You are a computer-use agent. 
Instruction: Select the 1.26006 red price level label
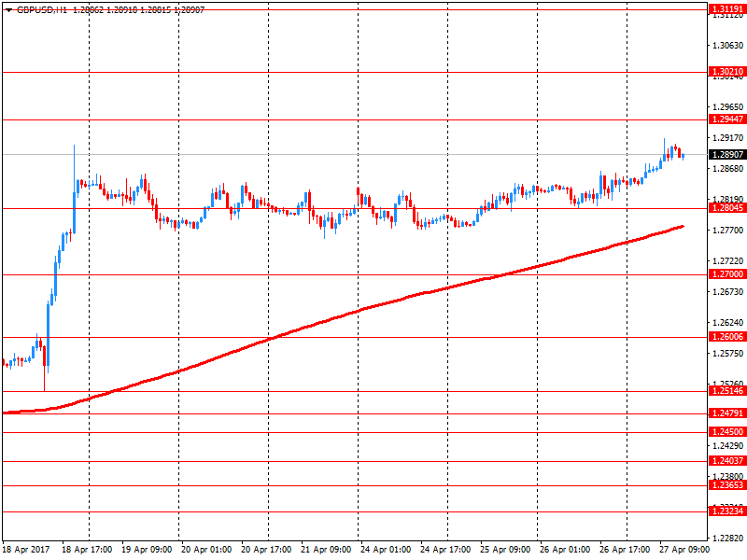coord(727,337)
